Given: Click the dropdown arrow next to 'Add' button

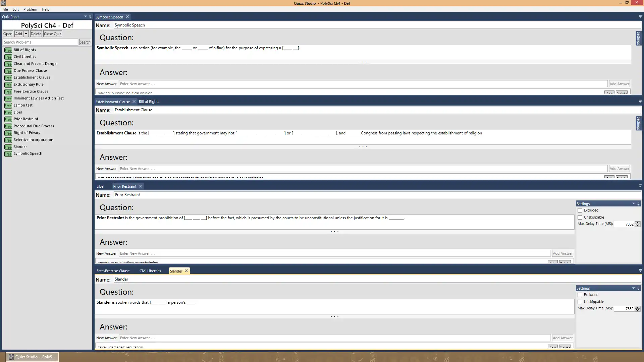Looking at the screenshot, I should pos(25,34).
